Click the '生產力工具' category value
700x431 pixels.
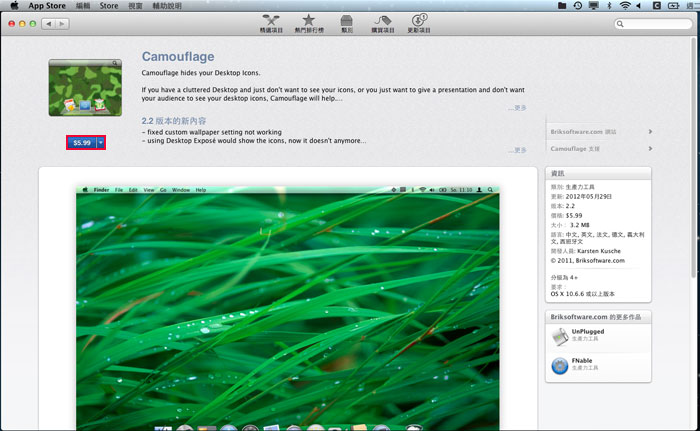coord(580,187)
